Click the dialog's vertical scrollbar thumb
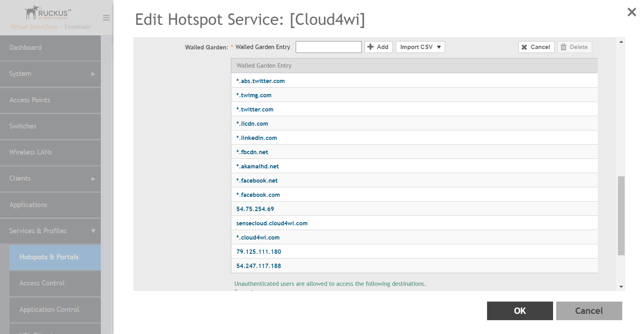 pyautogui.click(x=621, y=216)
